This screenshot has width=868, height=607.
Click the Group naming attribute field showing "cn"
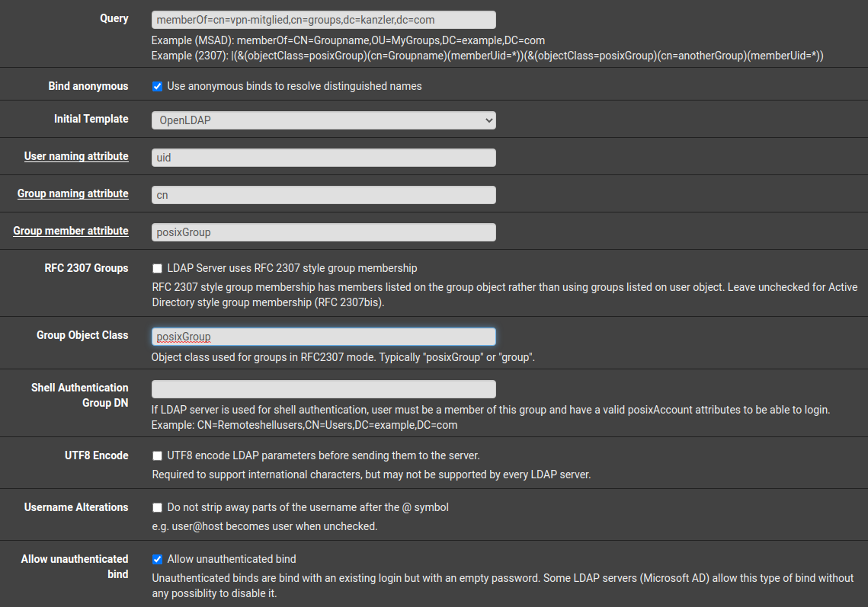pos(323,194)
